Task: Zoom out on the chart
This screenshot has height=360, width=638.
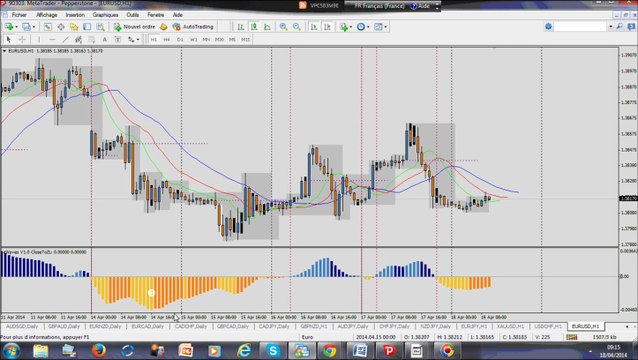Action: [297, 26]
